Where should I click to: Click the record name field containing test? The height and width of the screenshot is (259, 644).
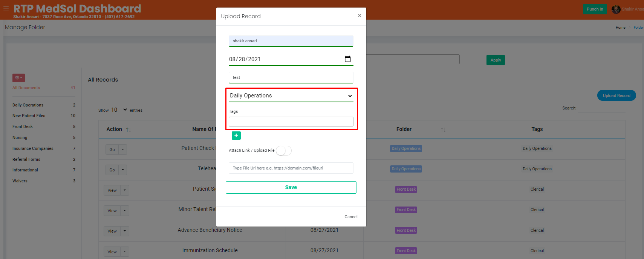pyautogui.click(x=291, y=77)
